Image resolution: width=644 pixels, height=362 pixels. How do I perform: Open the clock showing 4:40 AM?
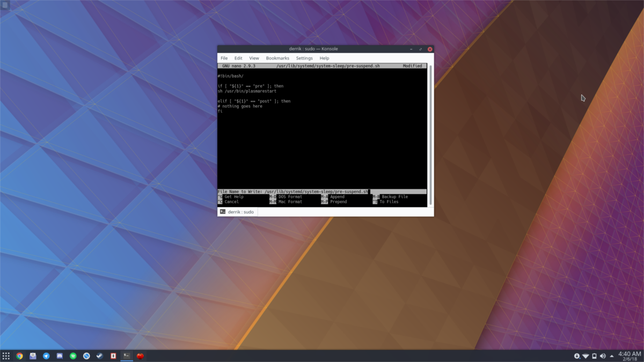click(630, 356)
